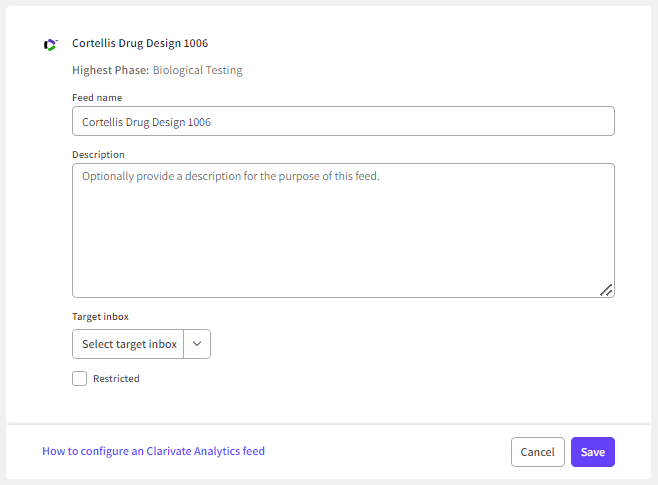Open the target inbox dropdown arrow
The image size is (658, 485).
(197, 344)
